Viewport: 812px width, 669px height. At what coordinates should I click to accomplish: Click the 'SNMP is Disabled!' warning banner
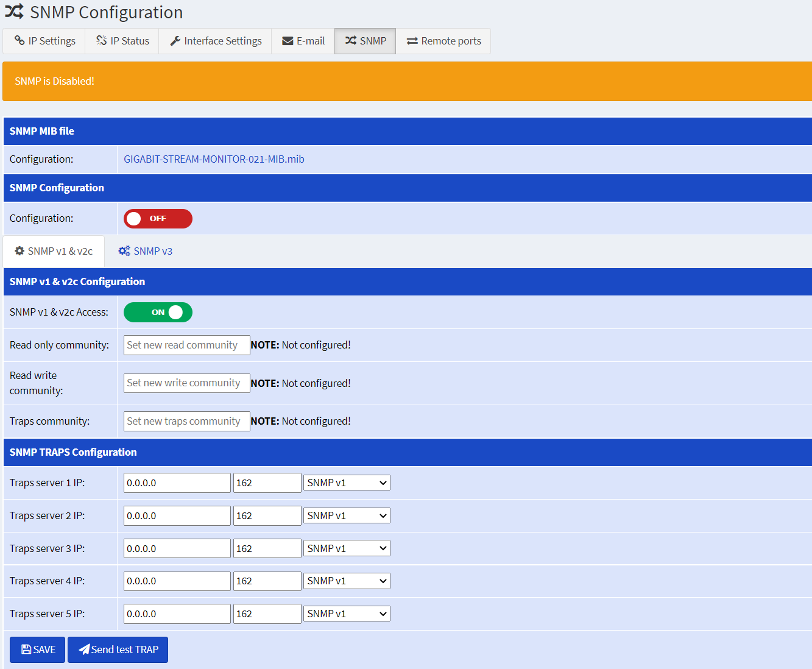[x=407, y=81]
